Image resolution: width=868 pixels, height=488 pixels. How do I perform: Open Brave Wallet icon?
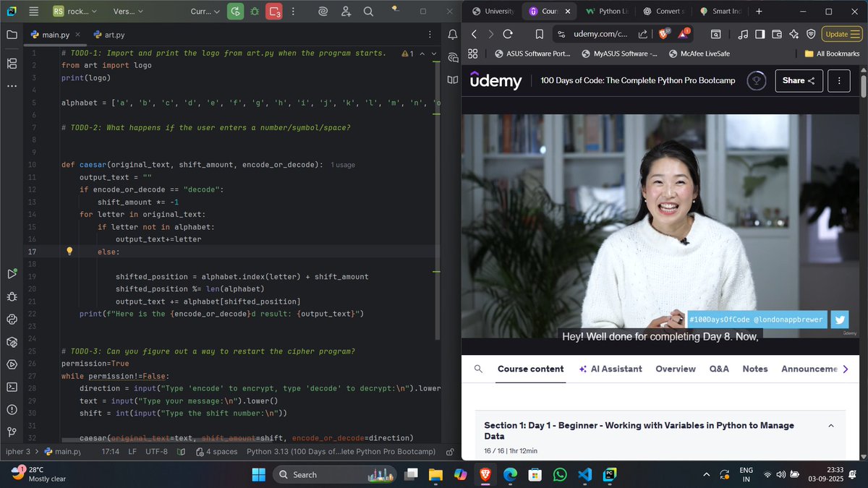777,34
